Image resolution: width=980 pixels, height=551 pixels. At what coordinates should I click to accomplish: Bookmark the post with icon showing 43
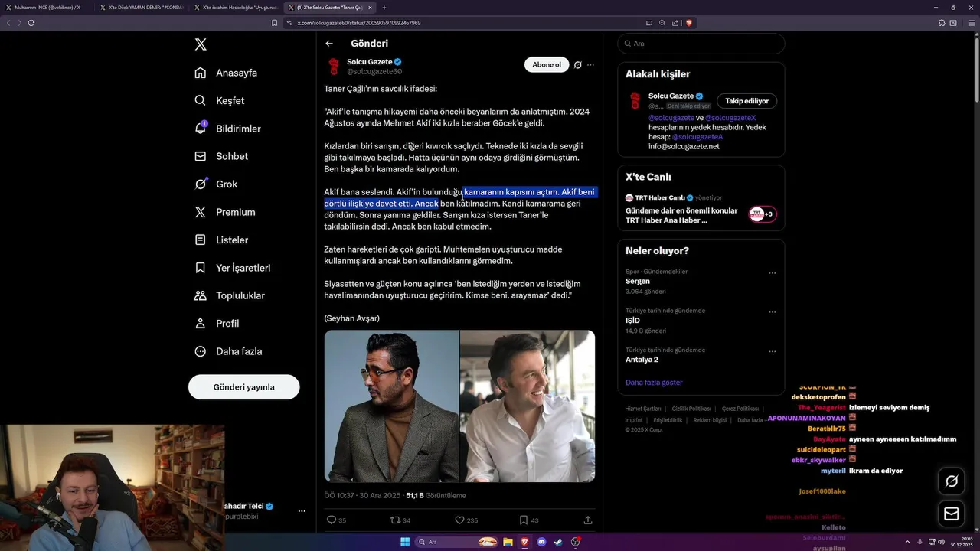[x=524, y=520]
